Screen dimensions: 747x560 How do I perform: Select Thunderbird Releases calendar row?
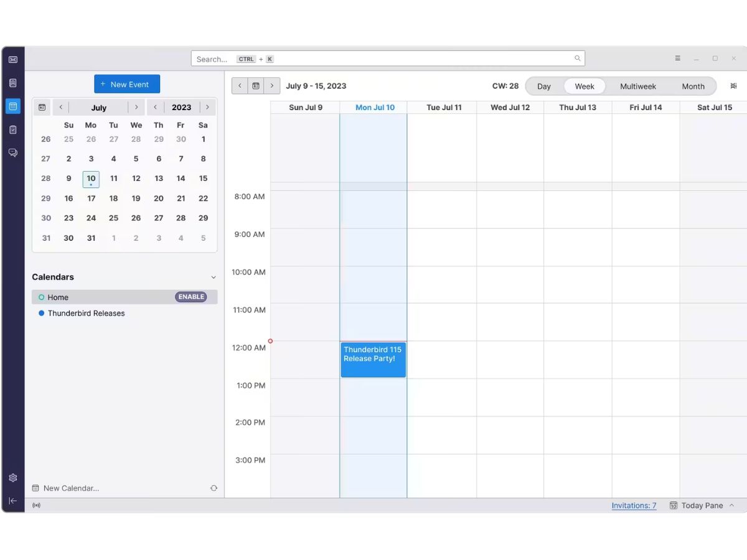125,314
